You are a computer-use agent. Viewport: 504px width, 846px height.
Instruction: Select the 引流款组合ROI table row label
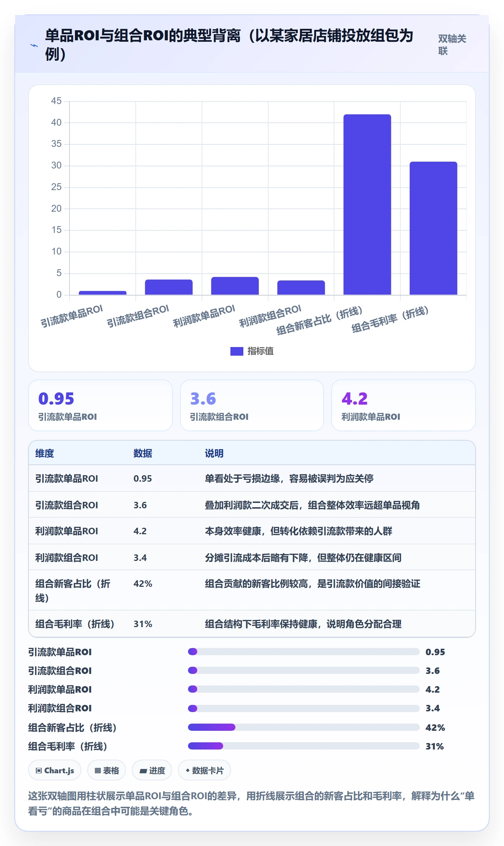(x=67, y=505)
